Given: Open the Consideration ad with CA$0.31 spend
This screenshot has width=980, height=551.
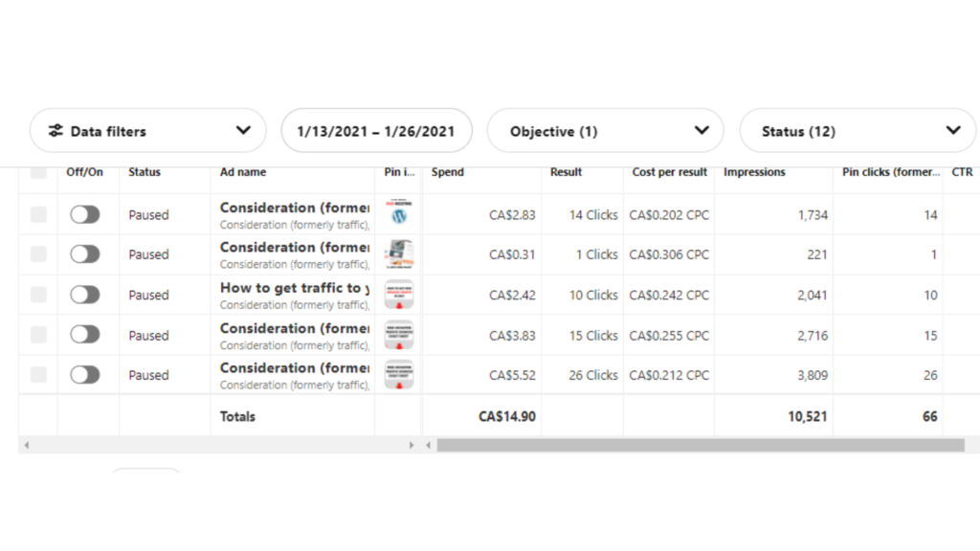Looking at the screenshot, I should click(x=295, y=248).
